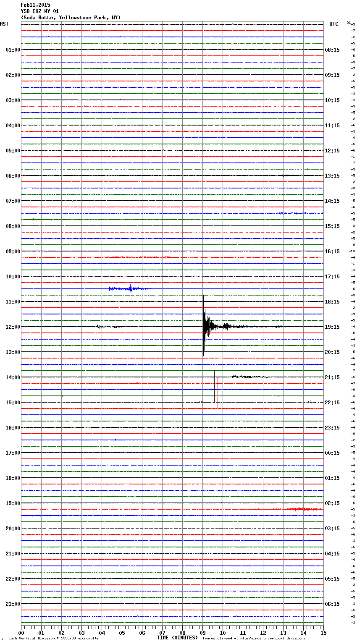Select the '04:00' MST time label
This screenshot has height=644, width=357.
pos(13,126)
